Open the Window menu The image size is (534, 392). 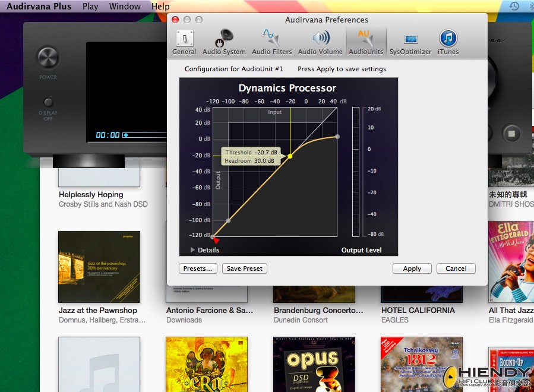point(125,6)
